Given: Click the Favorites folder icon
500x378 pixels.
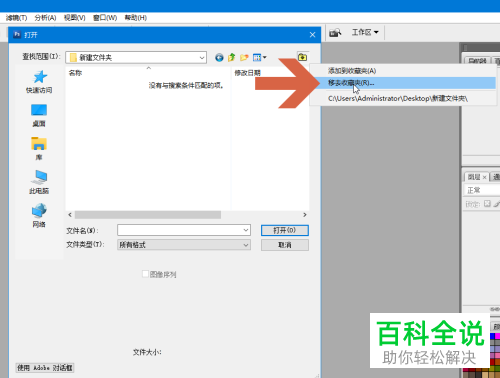Looking at the screenshot, I should [x=302, y=57].
